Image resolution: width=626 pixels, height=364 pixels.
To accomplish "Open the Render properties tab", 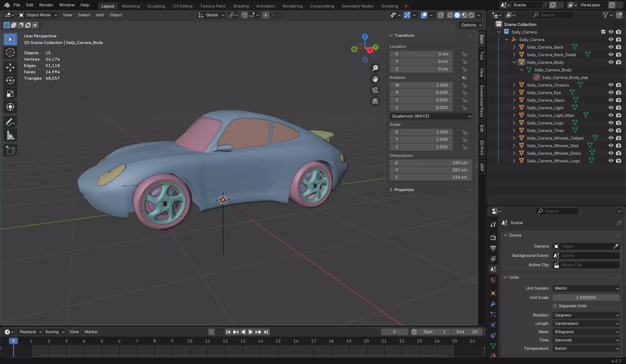I will (493, 238).
